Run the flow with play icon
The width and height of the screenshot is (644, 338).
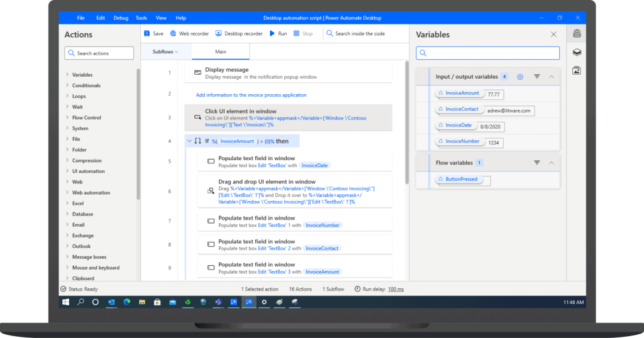[x=278, y=34]
